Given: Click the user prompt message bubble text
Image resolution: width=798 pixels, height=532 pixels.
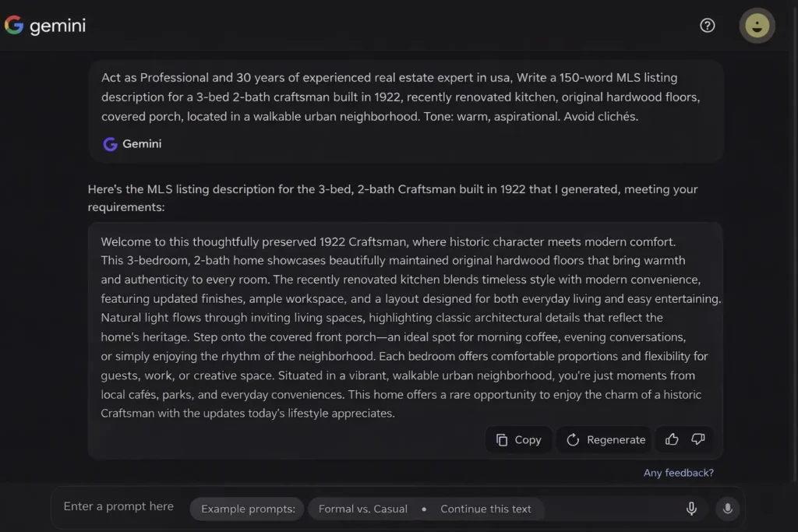Looking at the screenshot, I should [x=401, y=97].
